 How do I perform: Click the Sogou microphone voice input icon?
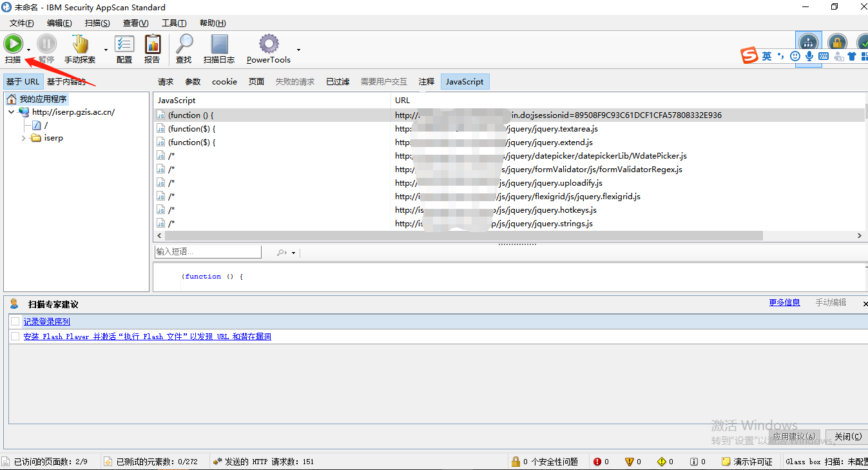[x=809, y=56]
